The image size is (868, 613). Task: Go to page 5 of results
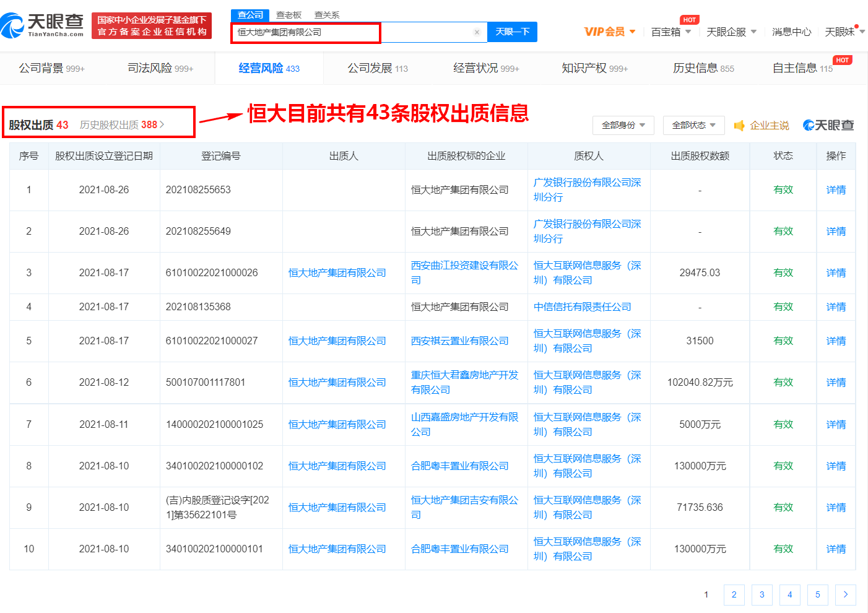(x=818, y=594)
